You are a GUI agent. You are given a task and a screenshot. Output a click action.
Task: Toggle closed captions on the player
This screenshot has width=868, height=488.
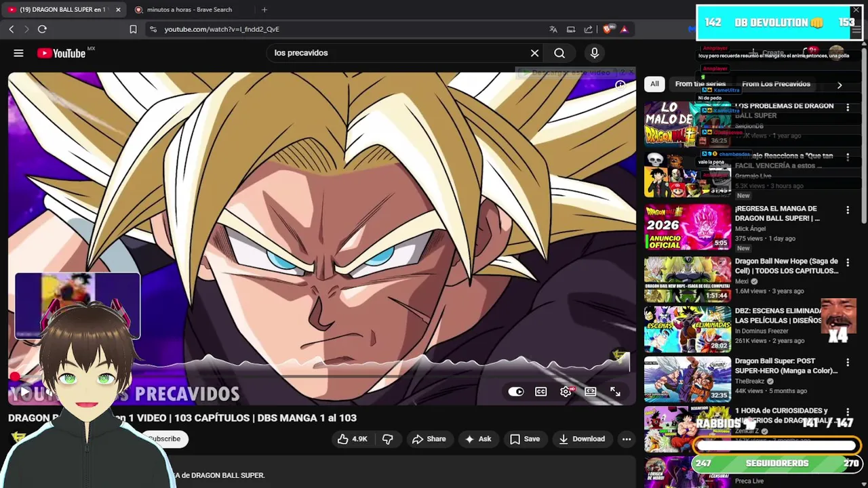pyautogui.click(x=541, y=392)
